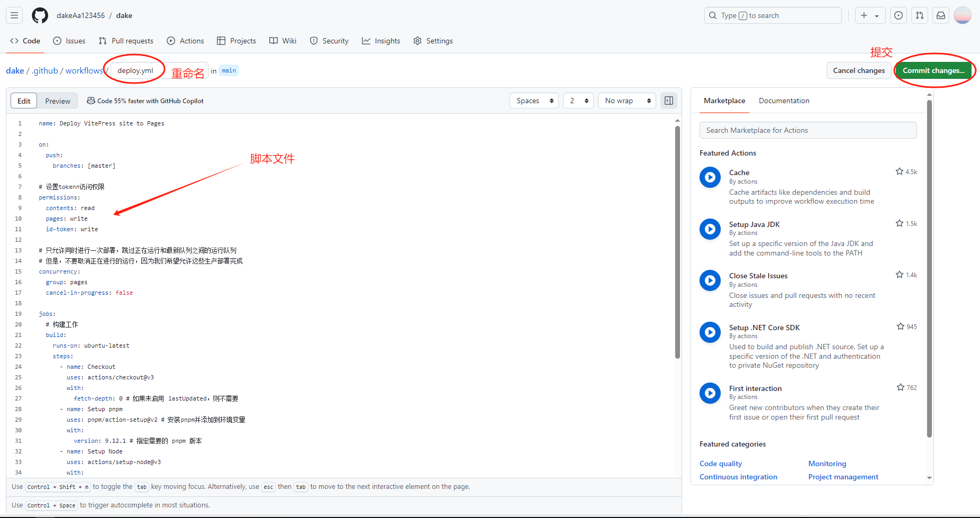The width and height of the screenshot is (980, 518).
Task: Switch editor to Preview mode
Action: pyautogui.click(x=58, y=101)
